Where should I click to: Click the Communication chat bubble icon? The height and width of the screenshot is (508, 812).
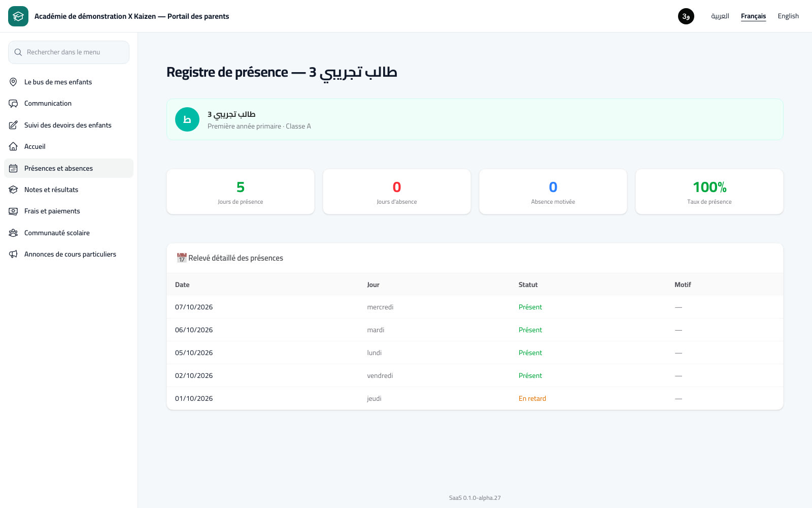pos(13,104)
